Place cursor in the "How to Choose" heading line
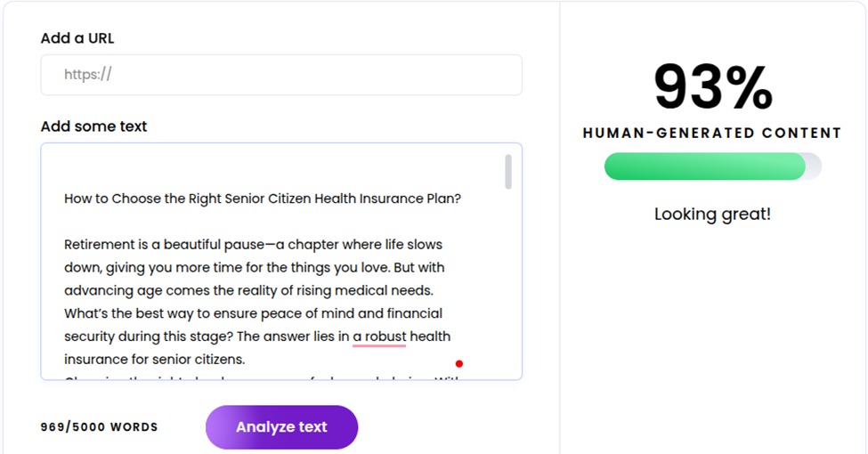 coord(262,199)
